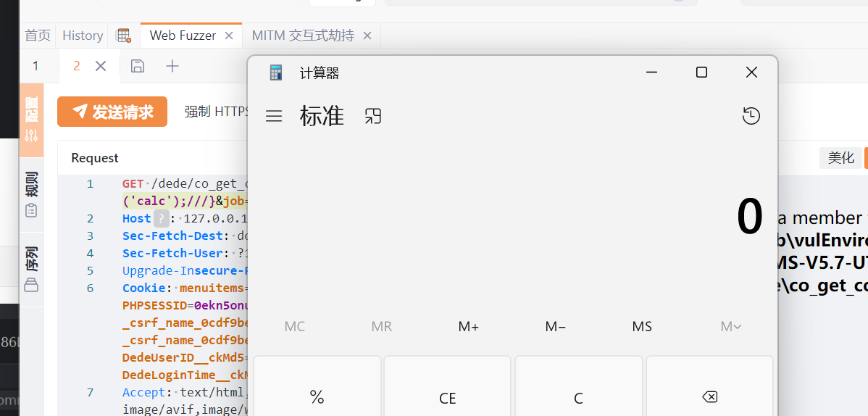Close the Calculator window

[x=751, y=72]
